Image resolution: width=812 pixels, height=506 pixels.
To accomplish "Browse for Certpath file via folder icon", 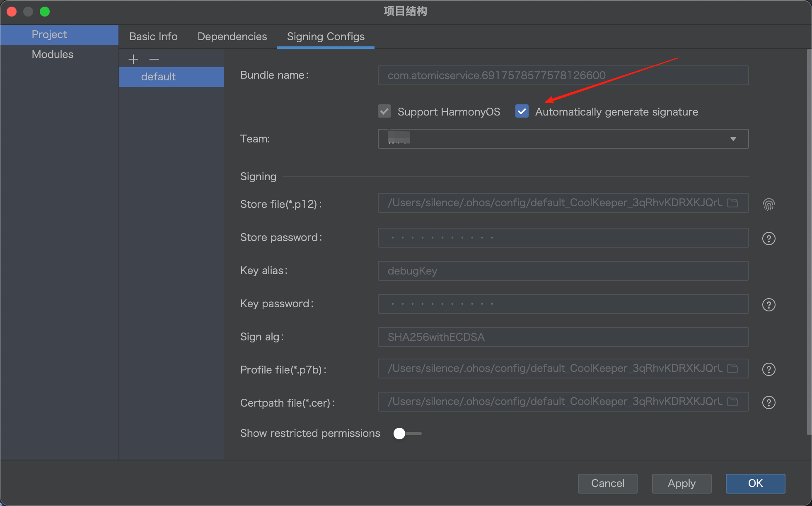I will [x=732, y=402].
